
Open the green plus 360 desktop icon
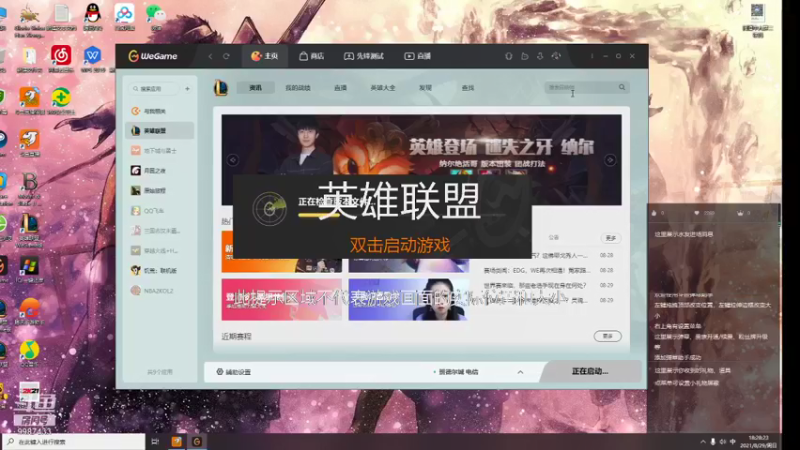click(61, 101)
